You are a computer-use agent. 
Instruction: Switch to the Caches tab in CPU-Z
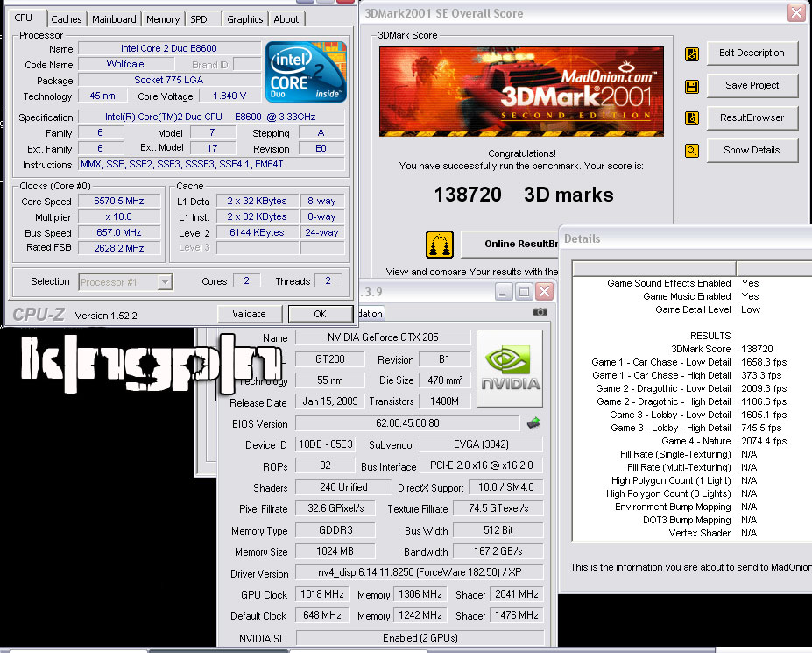pyautogui.click(x=67, y=19)
